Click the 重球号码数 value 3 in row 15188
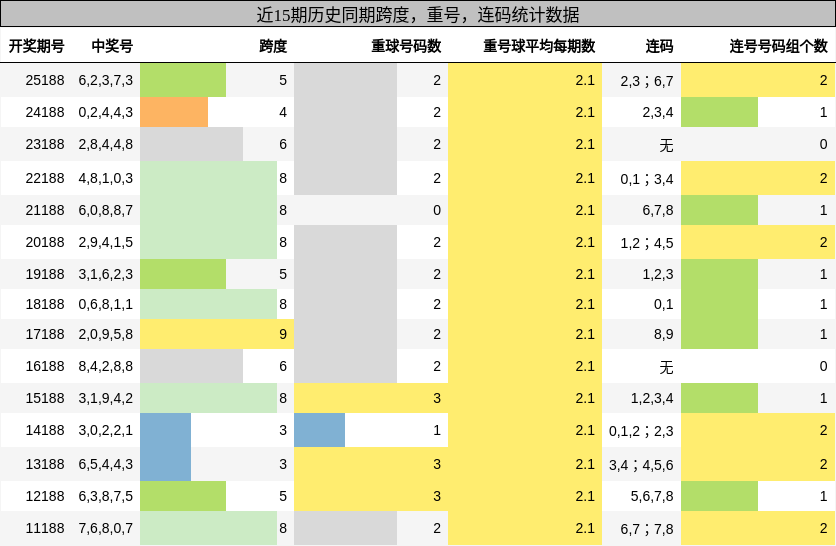Image resolution: width=836 pixels, height=546 pixels. click(437, 398)
